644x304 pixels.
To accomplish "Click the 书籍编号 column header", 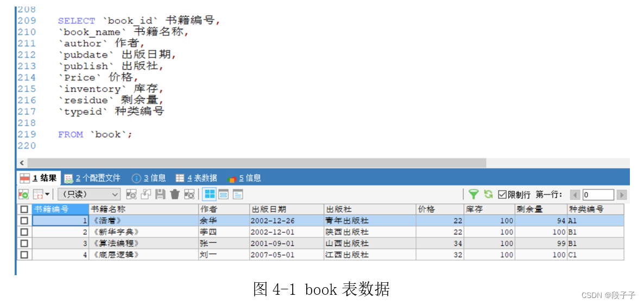I will (x=61, y=209).
